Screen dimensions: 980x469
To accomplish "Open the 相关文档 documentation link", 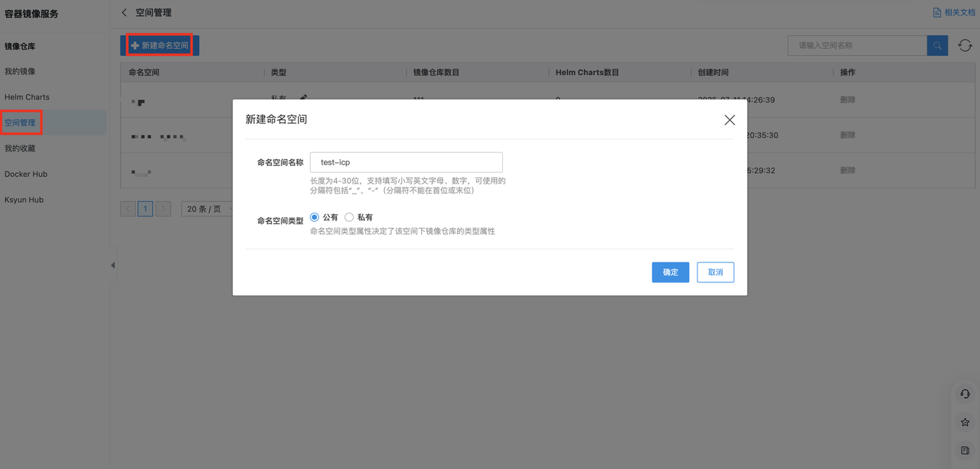I will click(x=954, y=13).
